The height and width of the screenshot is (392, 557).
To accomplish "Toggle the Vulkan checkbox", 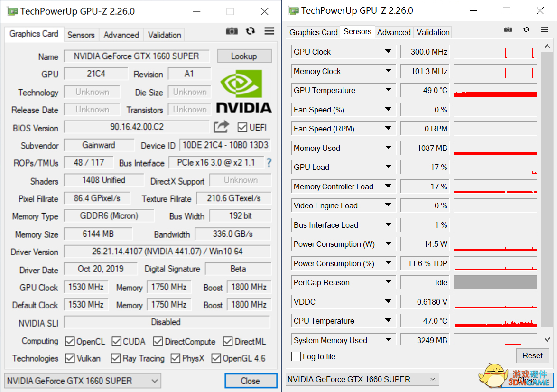I will click(x=70, y=358).
